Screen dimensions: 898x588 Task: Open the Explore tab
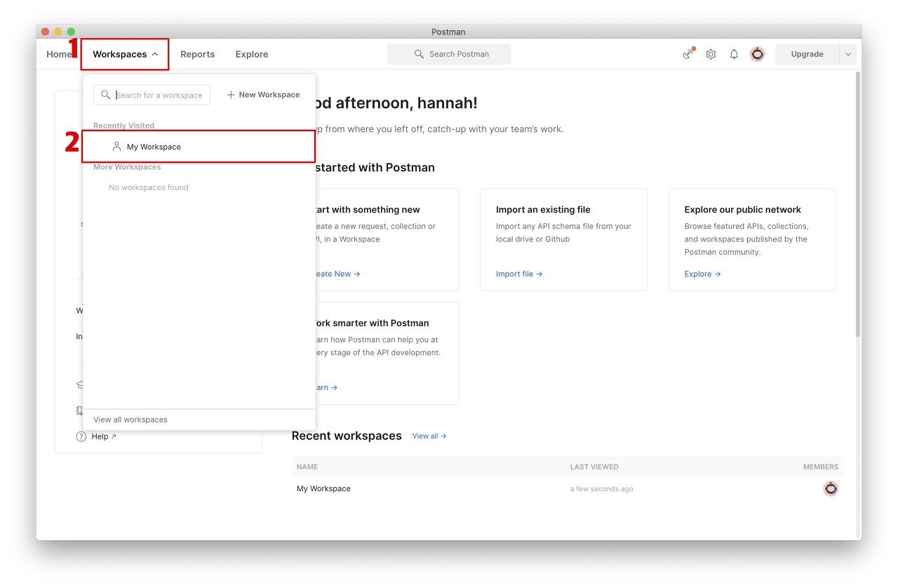[x=252, y=54]
